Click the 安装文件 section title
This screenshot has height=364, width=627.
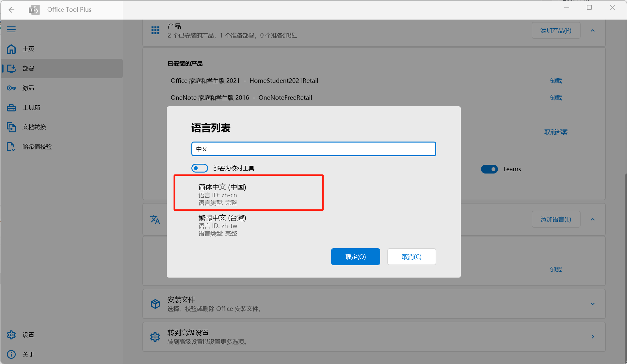pyautogui.click(x=181, y=299)
